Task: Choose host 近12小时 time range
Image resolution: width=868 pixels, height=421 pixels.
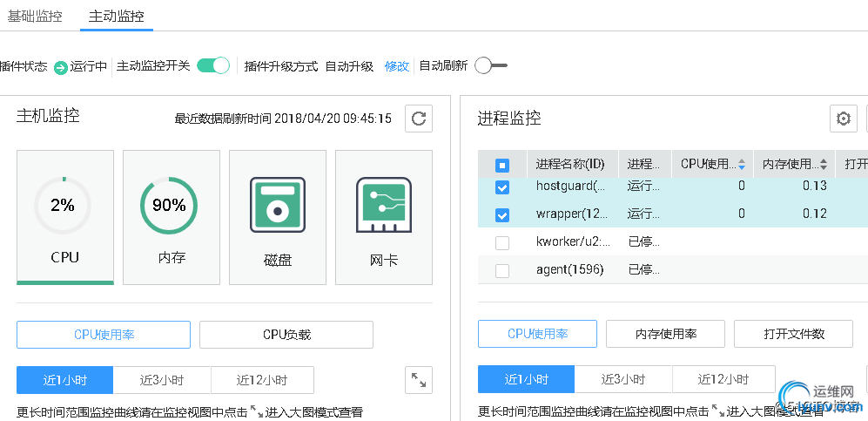Action: click(x=262, y=380)
